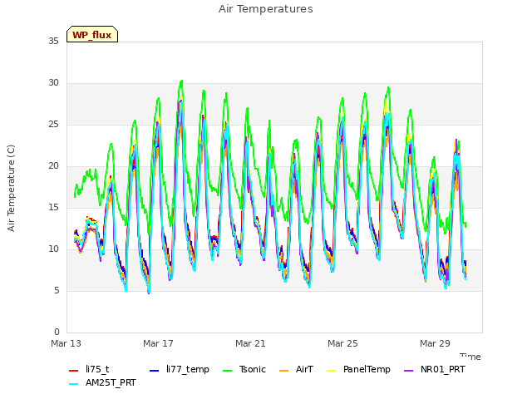This screenshot has height=399, width=532.
Task: Click the Air Temperature (C) axis title
Action: click(11, 188)
